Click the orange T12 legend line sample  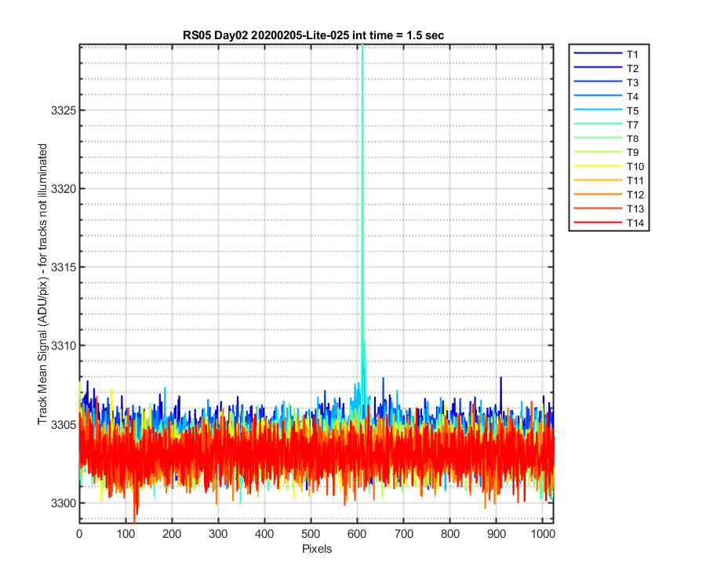[598, 194]
